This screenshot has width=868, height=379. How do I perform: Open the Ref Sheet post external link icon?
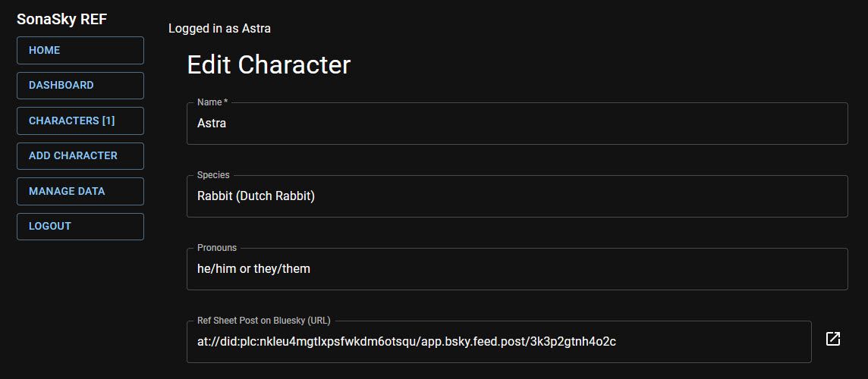click(x=832, y=339)
